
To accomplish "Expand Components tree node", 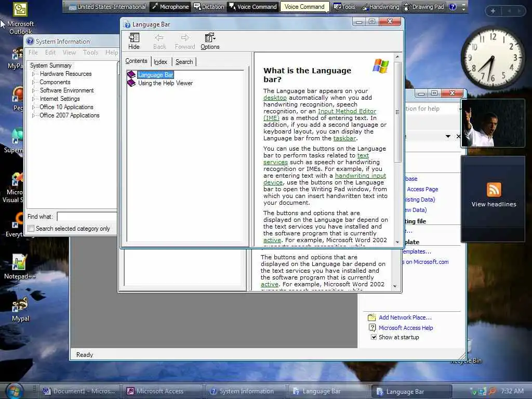I will 34,82.
